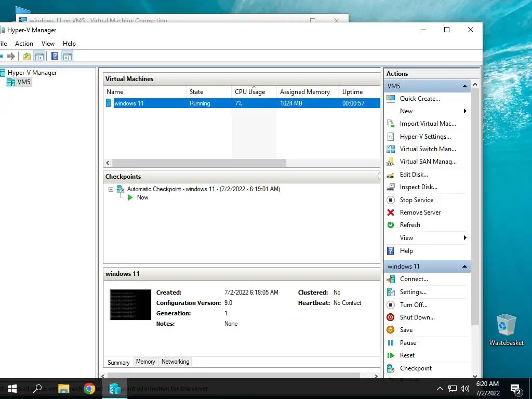Toggle Show/Hide Action Pane toolbar icon
This screenshot has height=399, width=532.
(x=68, y=56)
